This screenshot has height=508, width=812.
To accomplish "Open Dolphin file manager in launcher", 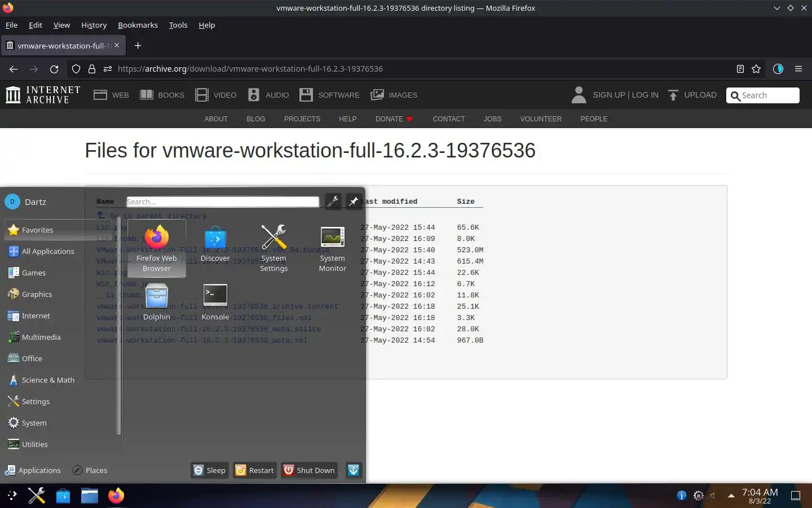I will pos(157,303).
